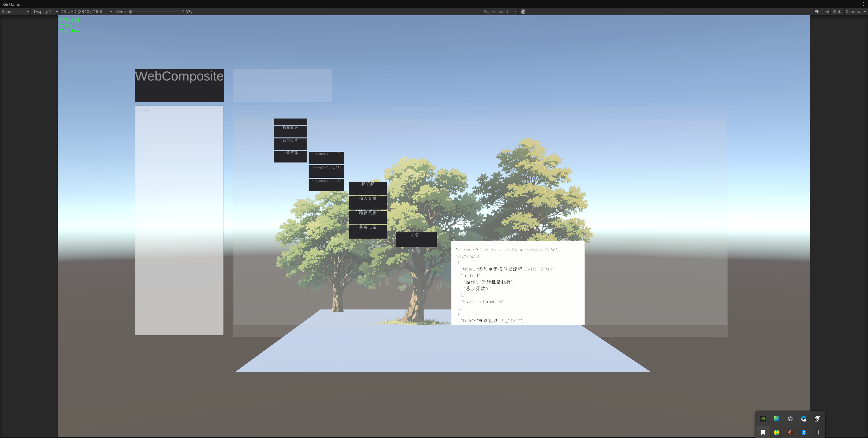
Task: Click the Scale slider handle
Action: (x=130, y=12)
